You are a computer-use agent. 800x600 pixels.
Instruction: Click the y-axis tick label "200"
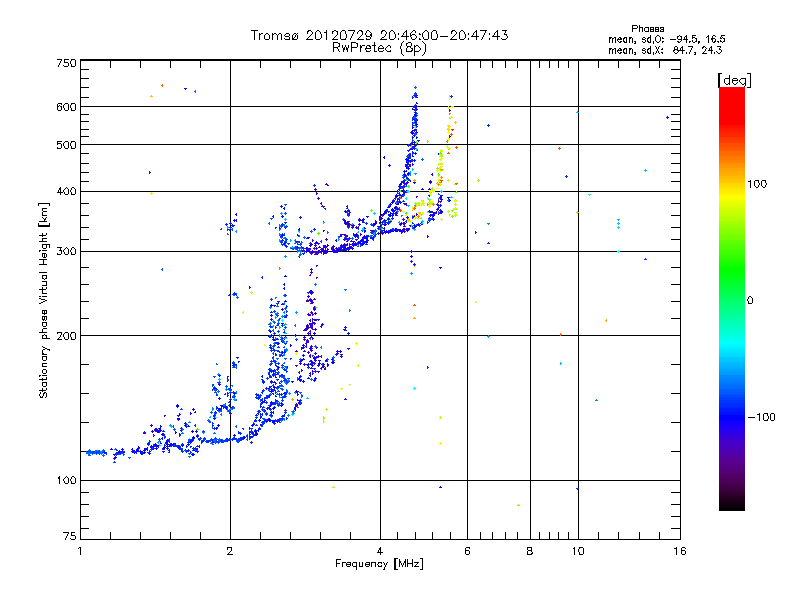(x=66, y=336)
